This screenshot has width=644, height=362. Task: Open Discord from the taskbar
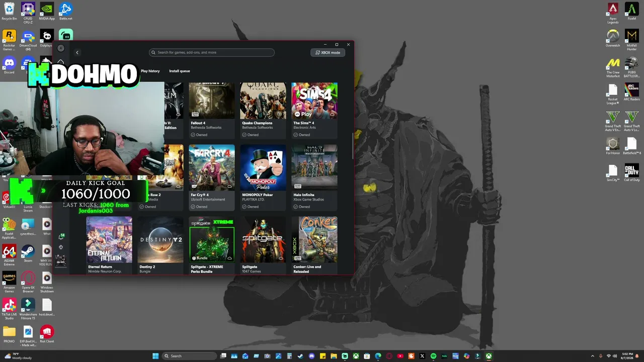point(311,356)
